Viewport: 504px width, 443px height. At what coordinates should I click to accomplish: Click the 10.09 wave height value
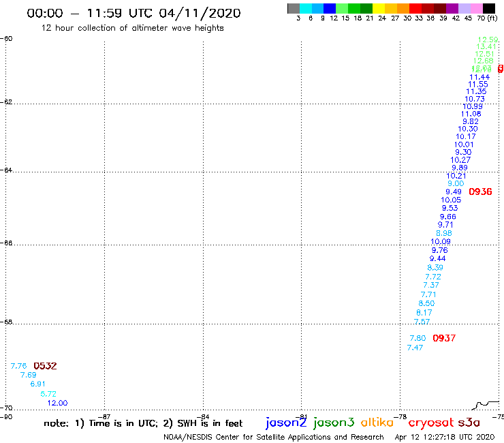[441, 242]
